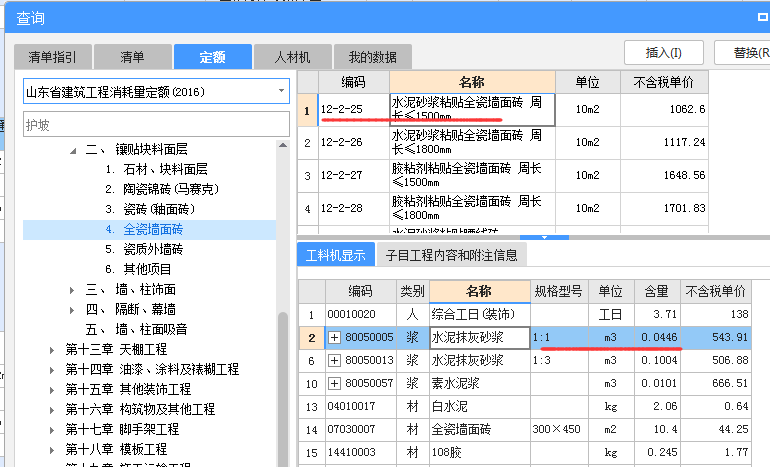Click the splitter collapse arrow between tables

(x=544, y=237)
